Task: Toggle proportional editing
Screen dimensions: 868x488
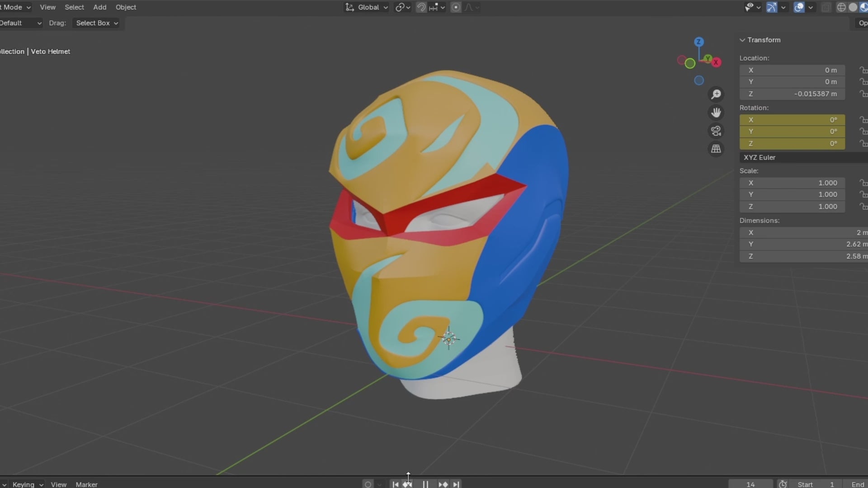Action: pos(456,7)
